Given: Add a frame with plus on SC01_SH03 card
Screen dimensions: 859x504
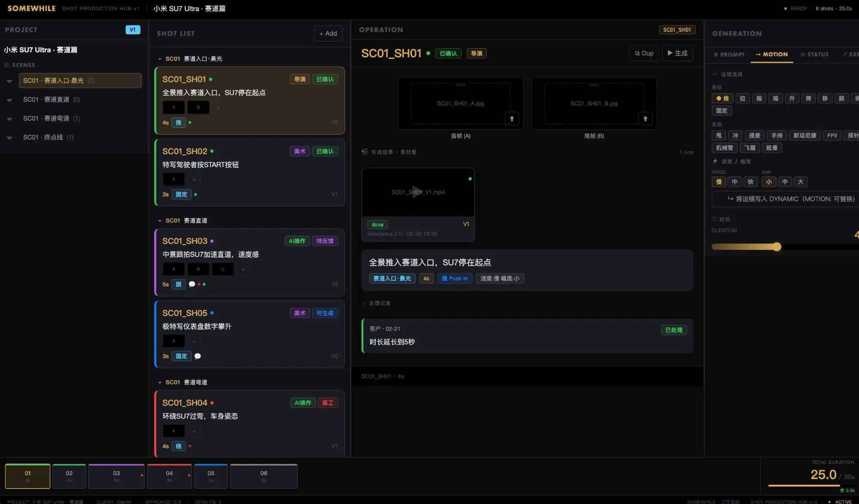Looking at the screenshot, I should pyautogui.click(x=243, y=270).
